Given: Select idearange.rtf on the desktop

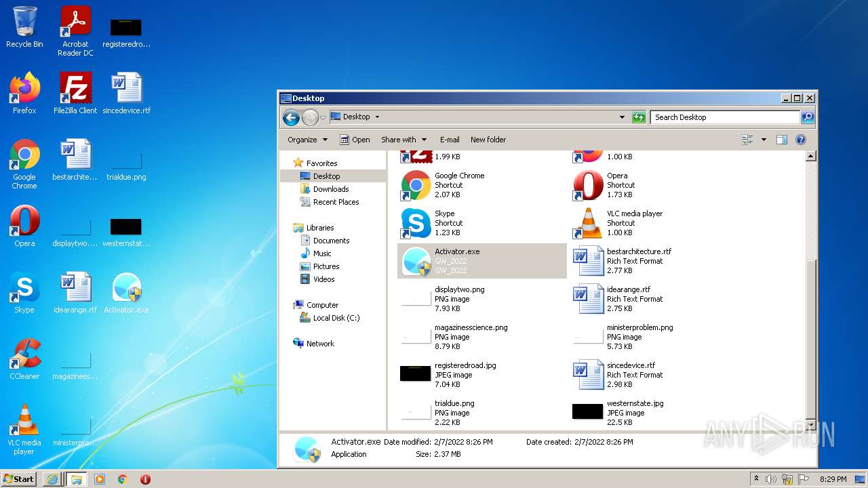Looking at the screenshot, I should (x=75, y=293).
